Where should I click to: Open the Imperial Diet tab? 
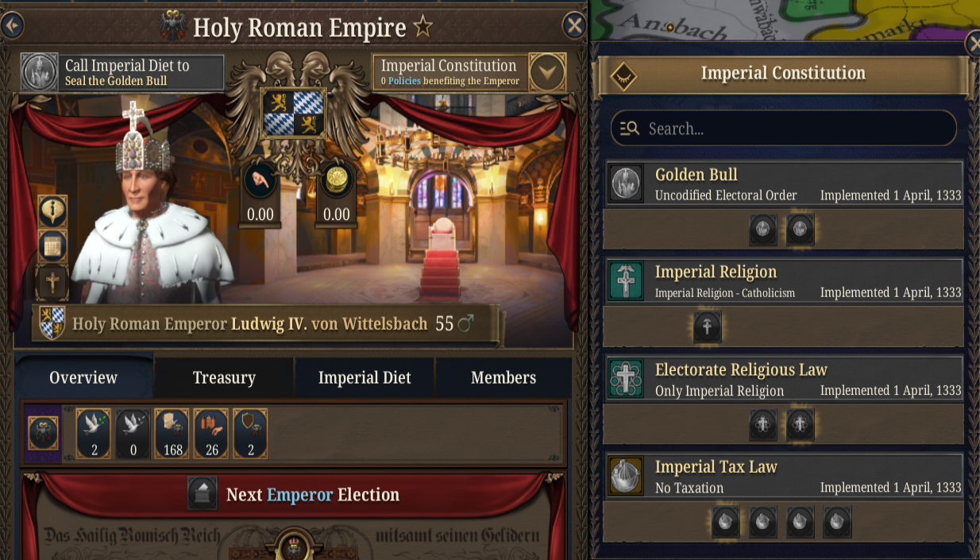[365, 378]
